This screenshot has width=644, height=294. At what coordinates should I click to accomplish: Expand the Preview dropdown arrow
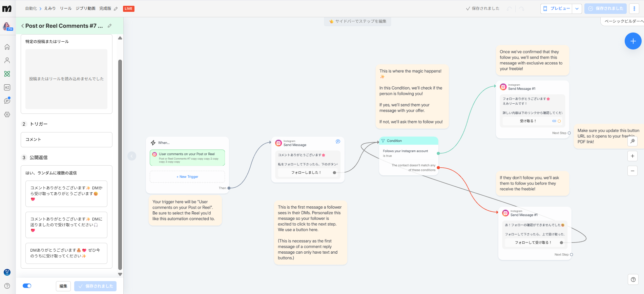[577, 9]
